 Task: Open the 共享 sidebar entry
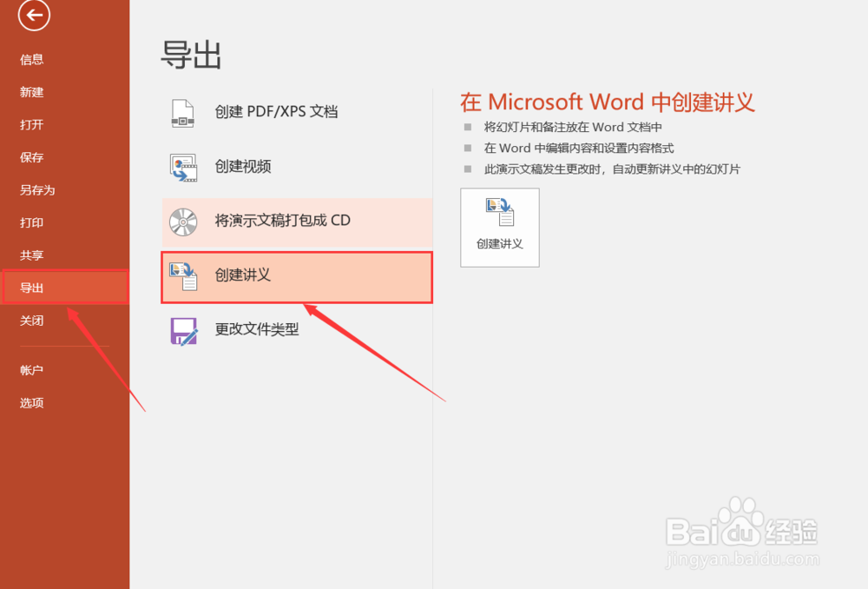pos(31,255)
